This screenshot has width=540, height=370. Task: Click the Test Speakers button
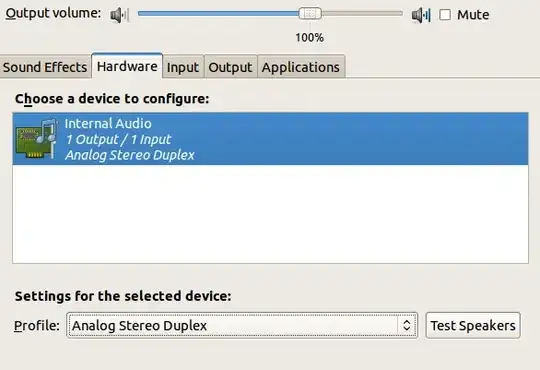pos(473,325)
